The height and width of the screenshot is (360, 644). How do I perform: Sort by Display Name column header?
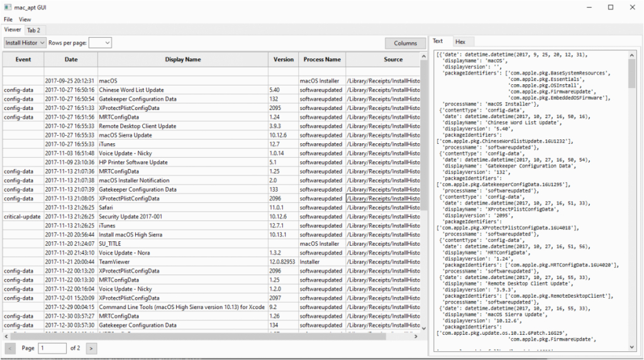(182, 60)
